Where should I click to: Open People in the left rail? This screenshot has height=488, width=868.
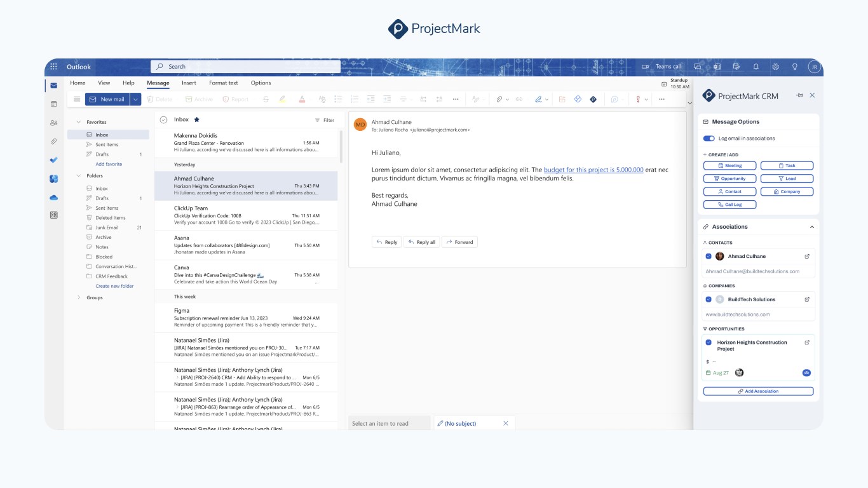pyautogui.click(x=53, y=123)
